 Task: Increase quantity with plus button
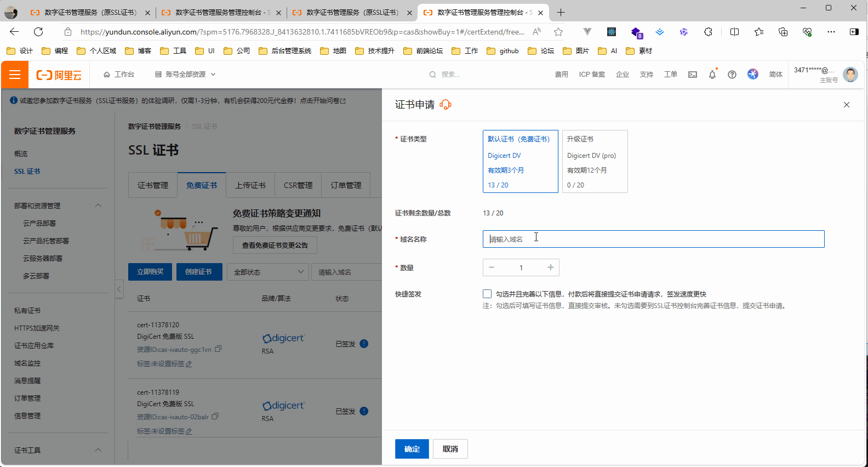click(x=551, y=267)
